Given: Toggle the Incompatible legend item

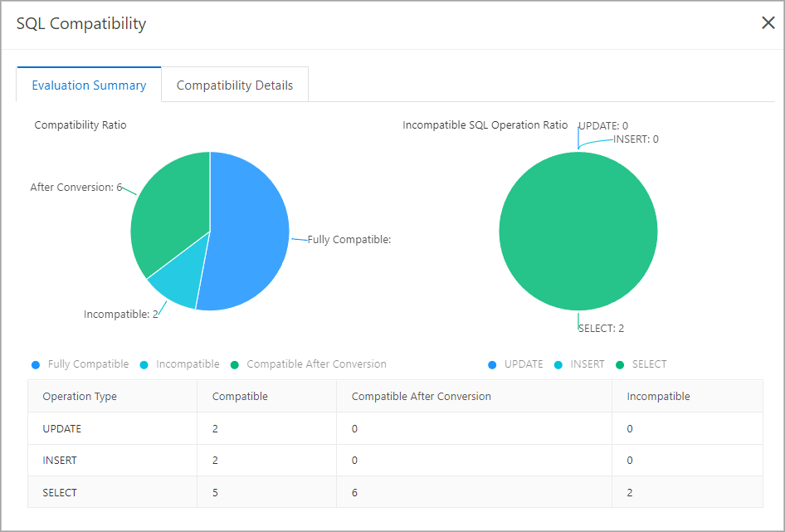Looking at the screenshot, I should 180,364.
